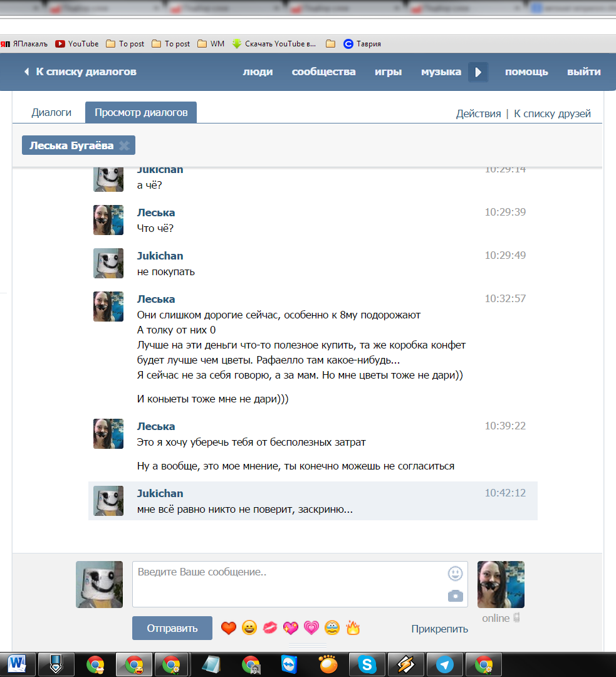This screenshot has height=677, width=616.
Task: Open the Действия actions menu
Action: click(x=478, y=113)
